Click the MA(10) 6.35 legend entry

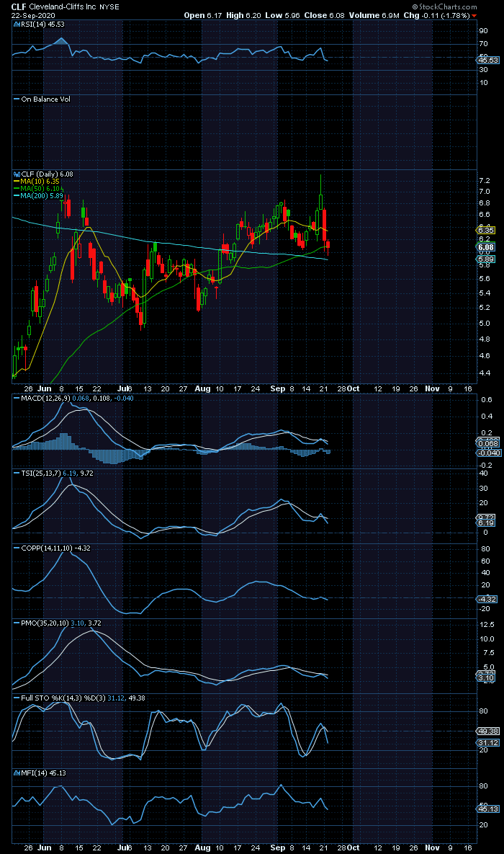click(x=38, y=182)
